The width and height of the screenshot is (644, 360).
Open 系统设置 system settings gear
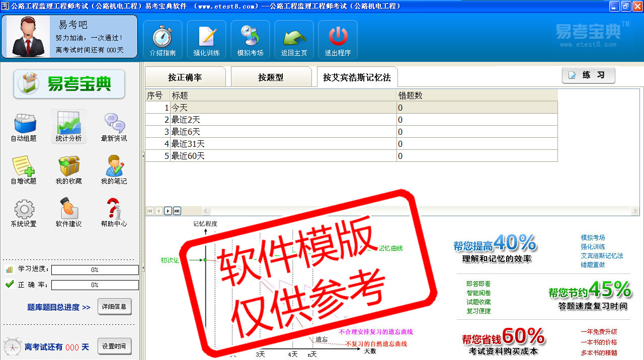[x=24, y=213]
